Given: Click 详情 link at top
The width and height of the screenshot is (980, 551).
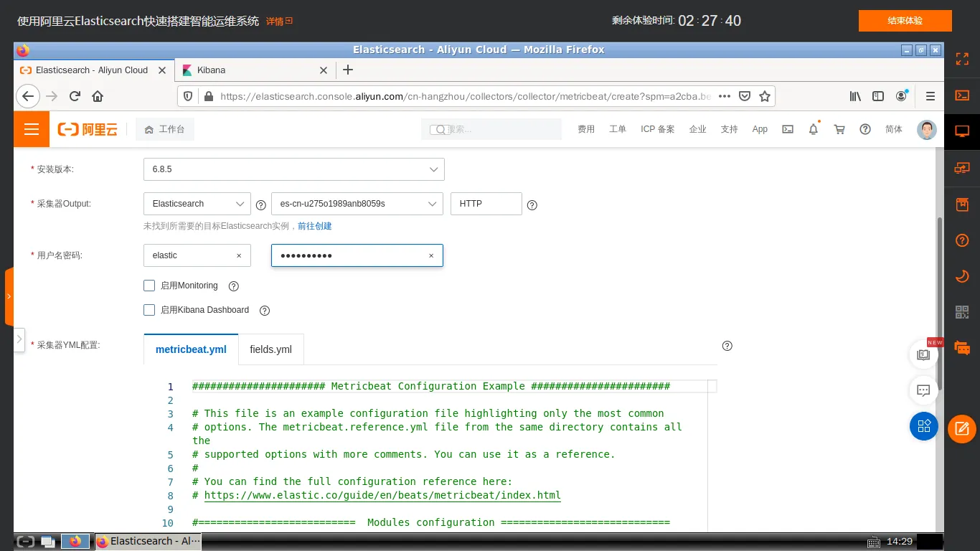Looking at the screenshot, I should point(279,22).
